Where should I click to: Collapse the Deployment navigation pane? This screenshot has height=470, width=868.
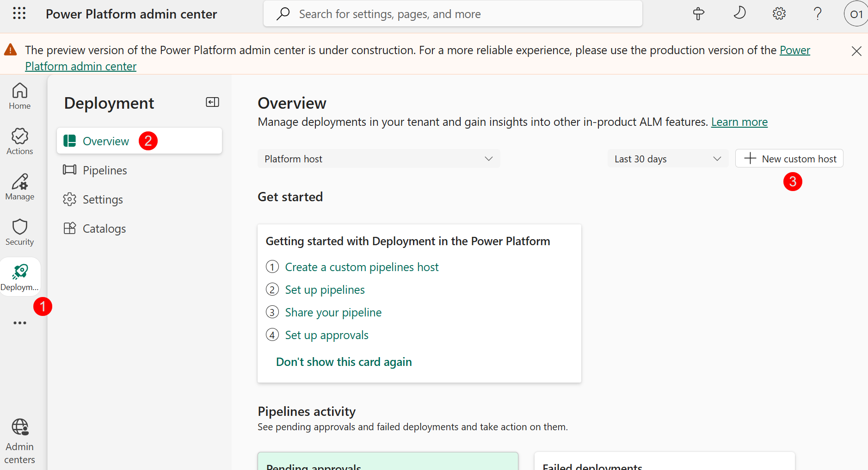point(212,102)
